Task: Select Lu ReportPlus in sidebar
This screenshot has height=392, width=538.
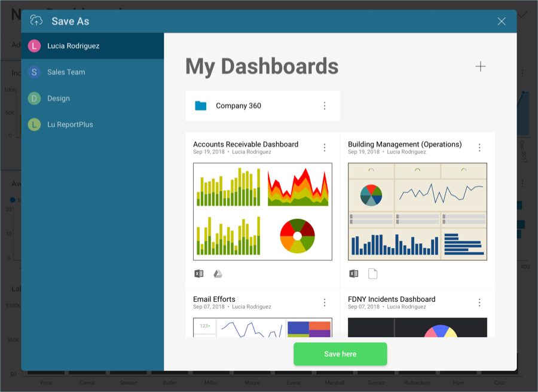Action: point(70,125)
